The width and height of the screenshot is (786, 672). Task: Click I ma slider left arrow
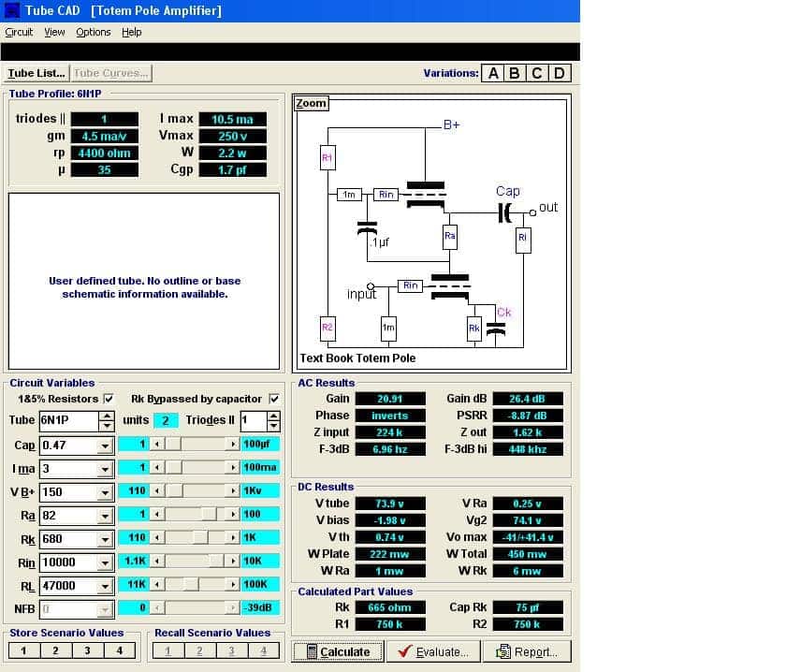click(157, 467)
